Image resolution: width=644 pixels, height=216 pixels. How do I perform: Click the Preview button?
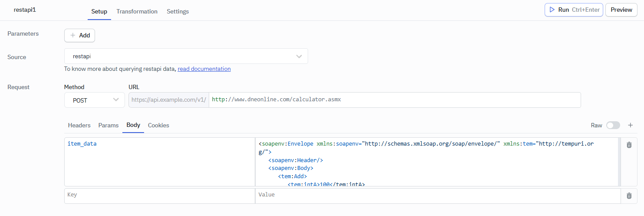pyautogui.click(x=621, y=10)
